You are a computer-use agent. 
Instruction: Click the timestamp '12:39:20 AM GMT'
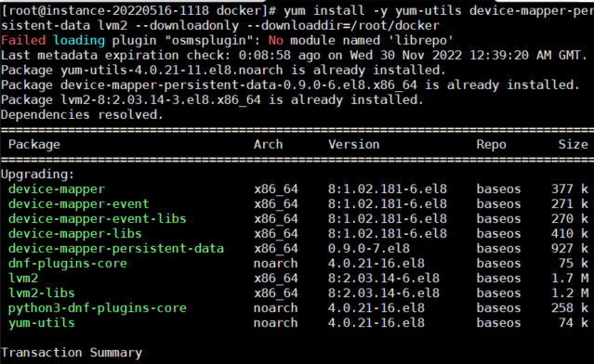click(525, 55)
